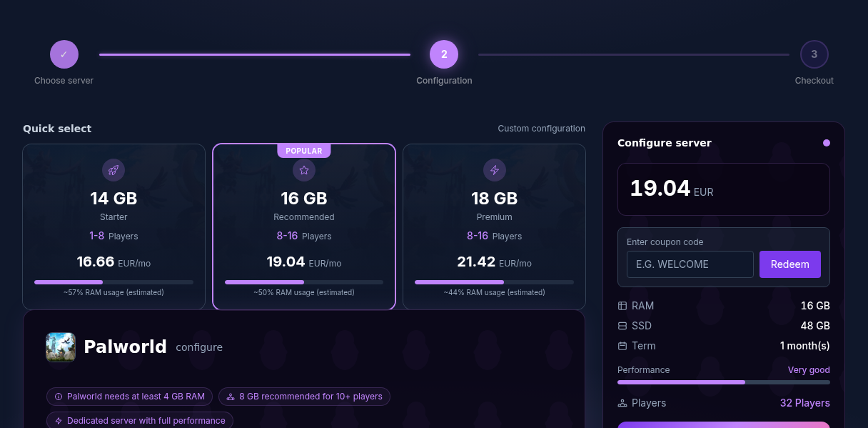Click the rocket icon on Starter plan
This screenshot has width=868, height=428.
pyautogui.click(x=113, y=170)
